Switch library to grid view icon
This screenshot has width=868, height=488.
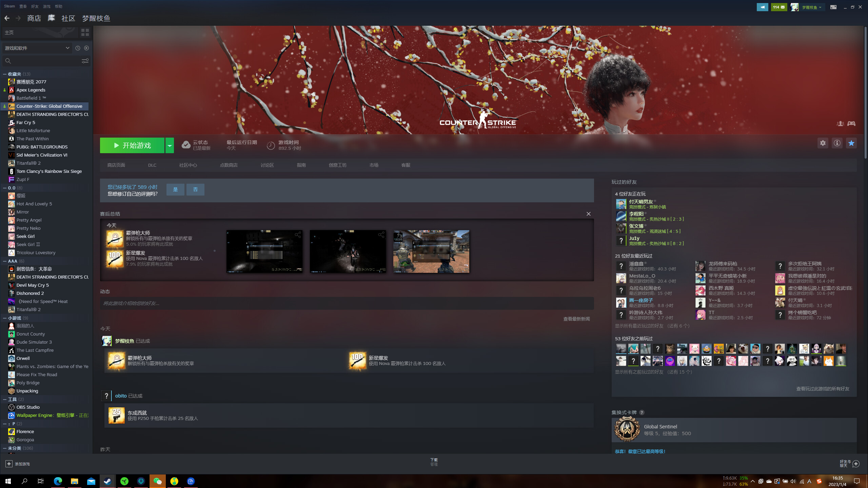click(85, 33)
